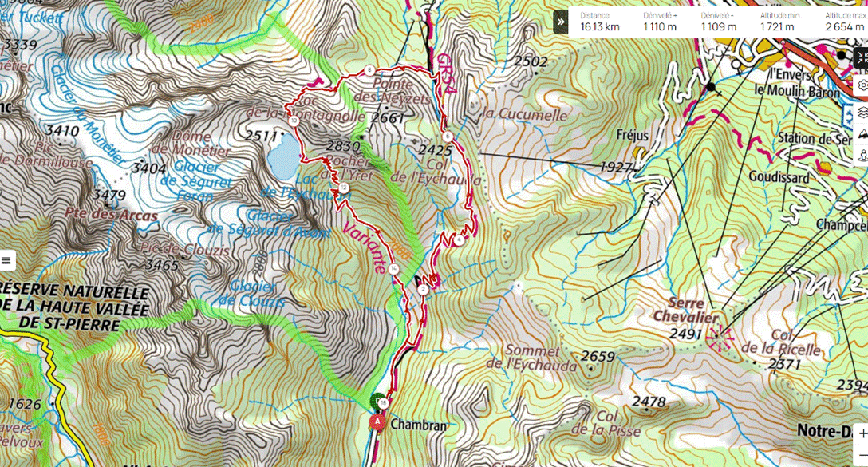This screenshot has width=868, height=467.
Task: Select the red arrival marker A near Chambran
Action: pyautogui.click(x=377, y=422)
